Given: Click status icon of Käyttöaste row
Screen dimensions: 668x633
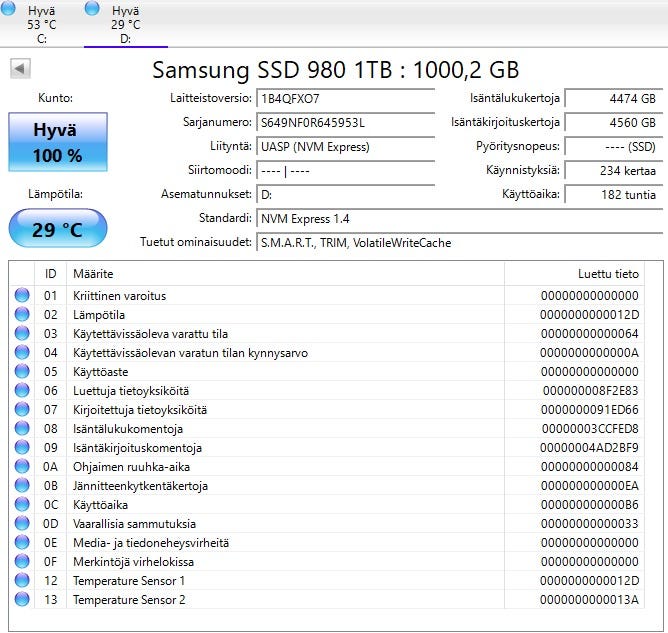Looking at the screenshot, I should tap(22, 371).
